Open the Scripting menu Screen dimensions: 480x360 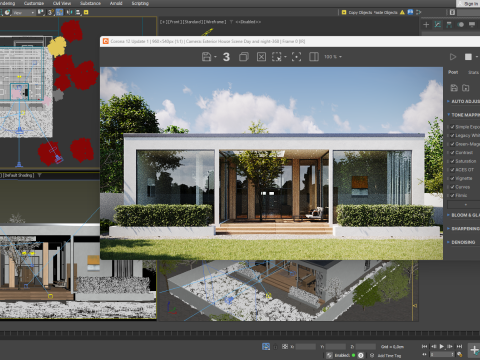(140, 3)
